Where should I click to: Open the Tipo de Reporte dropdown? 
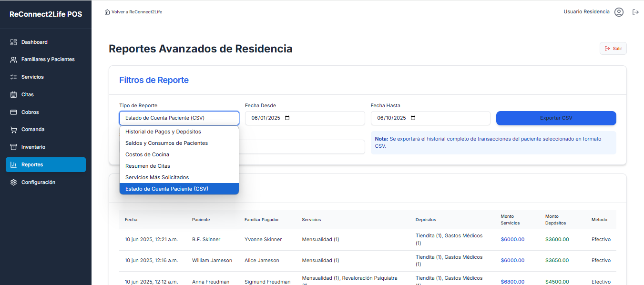pos(179,118)
